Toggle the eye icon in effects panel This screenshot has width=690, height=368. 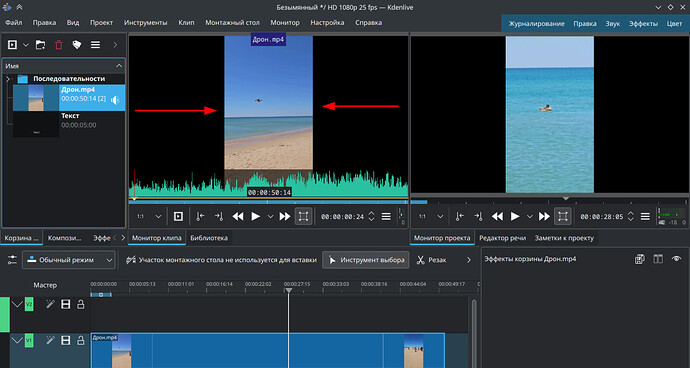(676, 259)
